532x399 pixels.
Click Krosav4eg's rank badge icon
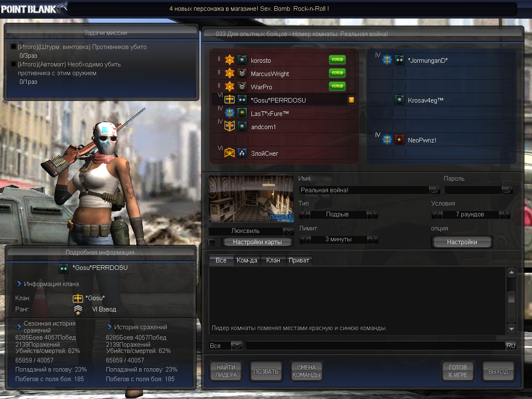coord(399,100)
